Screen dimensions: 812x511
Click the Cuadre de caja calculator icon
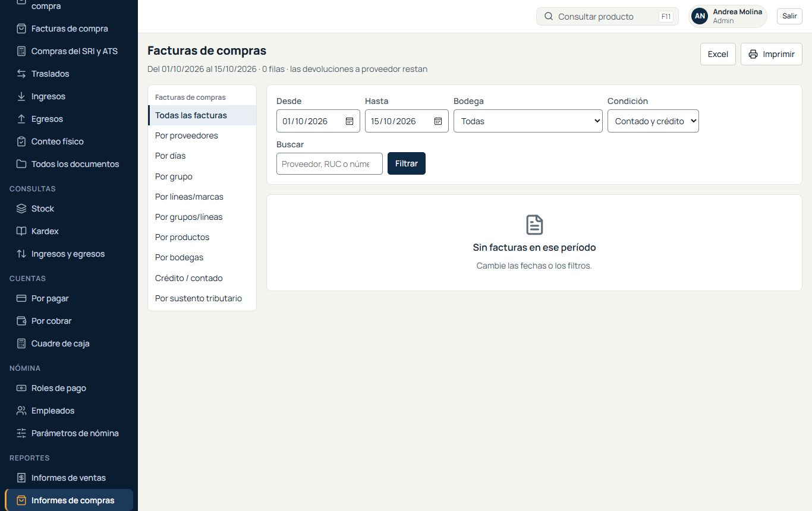point(21,343)
